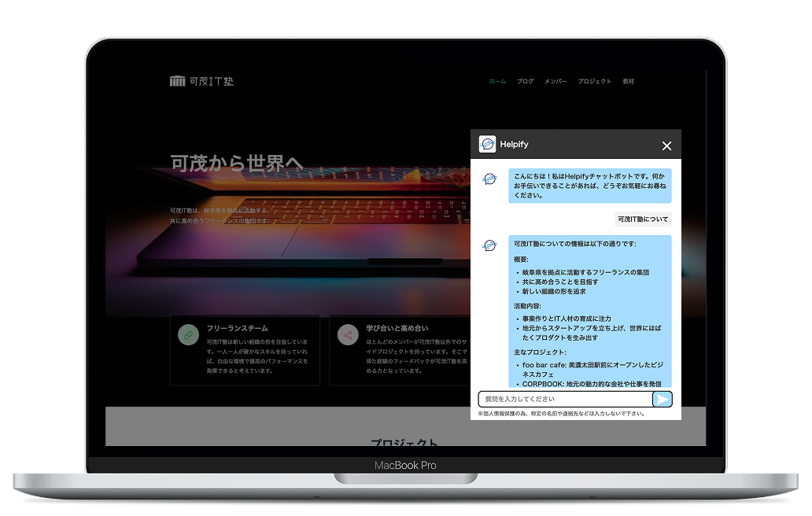Go to the メンバー page
Image resolution: width=812 pixels, height=516 pixels.
point(555,81)
